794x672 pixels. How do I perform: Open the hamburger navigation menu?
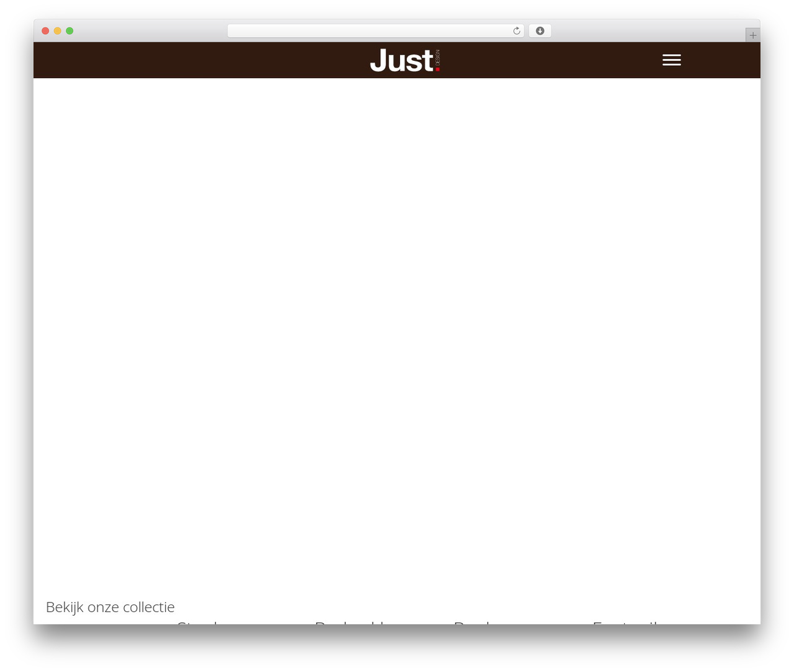coord(671,60)
